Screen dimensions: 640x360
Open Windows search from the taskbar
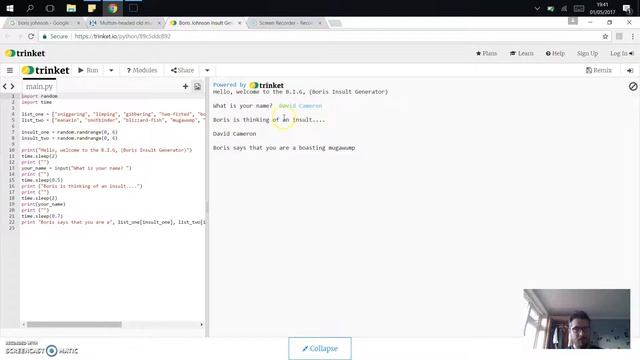pyautogui.click(x=30, y=8)
